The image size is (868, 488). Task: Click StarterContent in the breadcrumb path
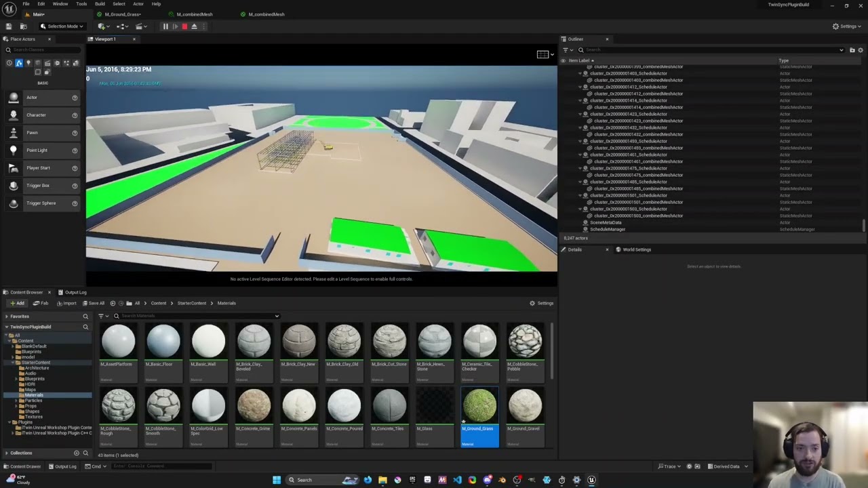[x=192, y=303]
